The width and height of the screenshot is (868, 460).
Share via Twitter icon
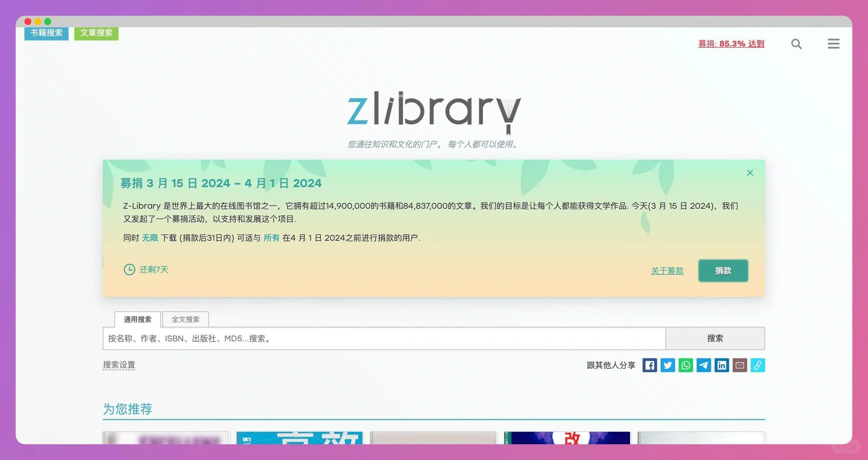tap(667, 365)
